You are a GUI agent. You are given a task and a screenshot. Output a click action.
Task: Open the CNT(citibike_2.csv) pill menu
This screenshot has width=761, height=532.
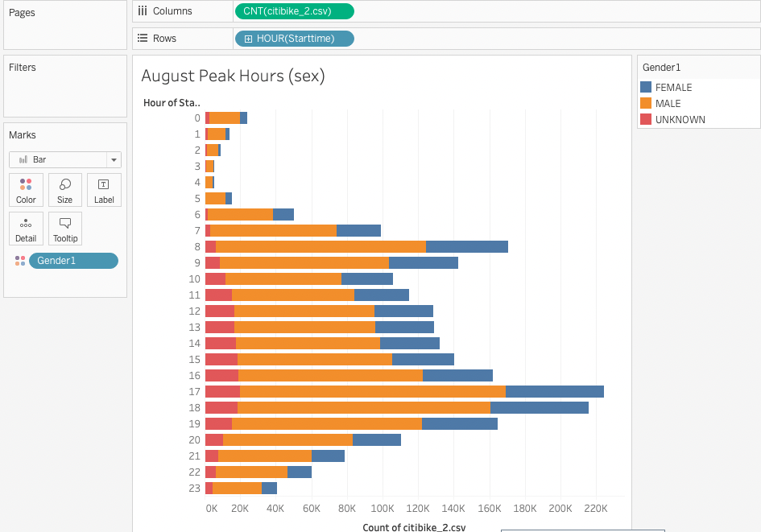tap(294, 11)
